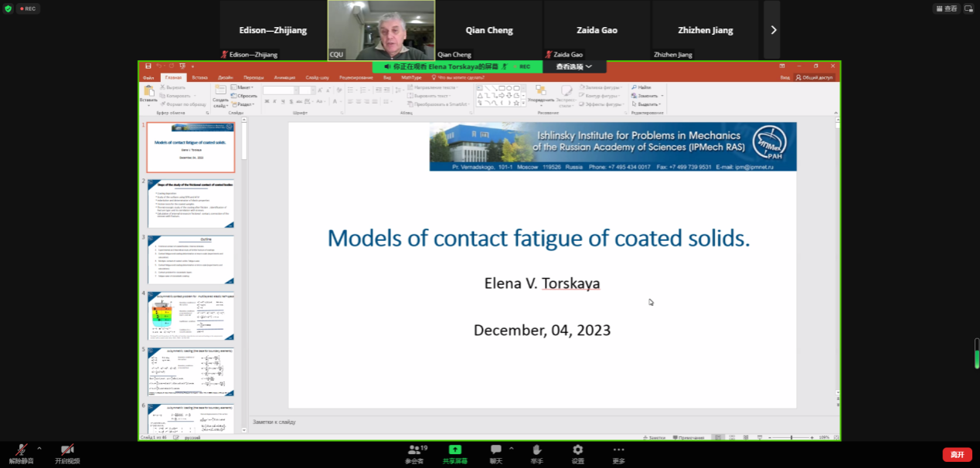Screen dimensions: 980x468
Task: Open the view layout button at top-right
Action: 946,8
